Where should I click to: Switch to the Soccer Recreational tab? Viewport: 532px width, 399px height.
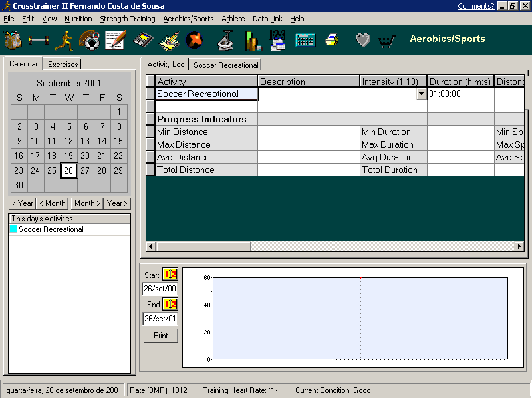click(x=225, y=65)
